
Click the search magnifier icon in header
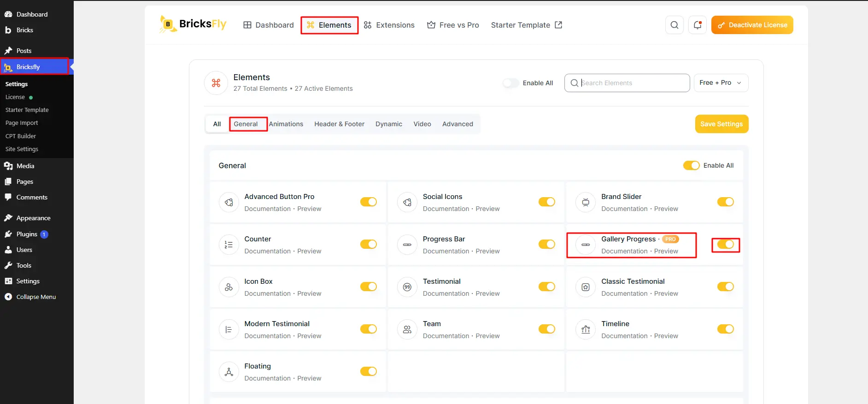pos(674,25)
